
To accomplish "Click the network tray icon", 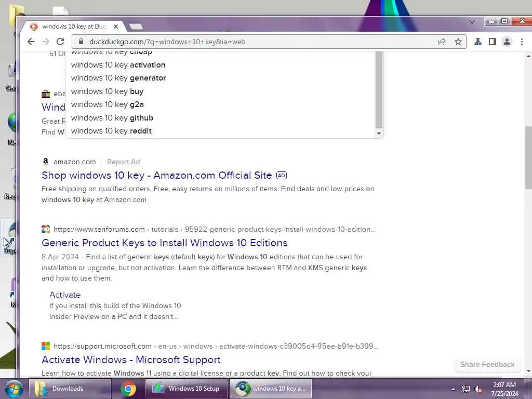I will (466, 389).
